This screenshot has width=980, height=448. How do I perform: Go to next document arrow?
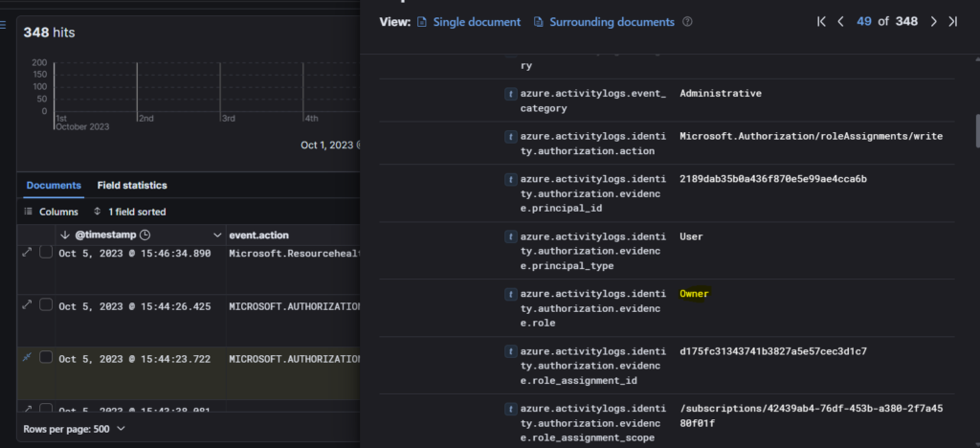[933, 22]
